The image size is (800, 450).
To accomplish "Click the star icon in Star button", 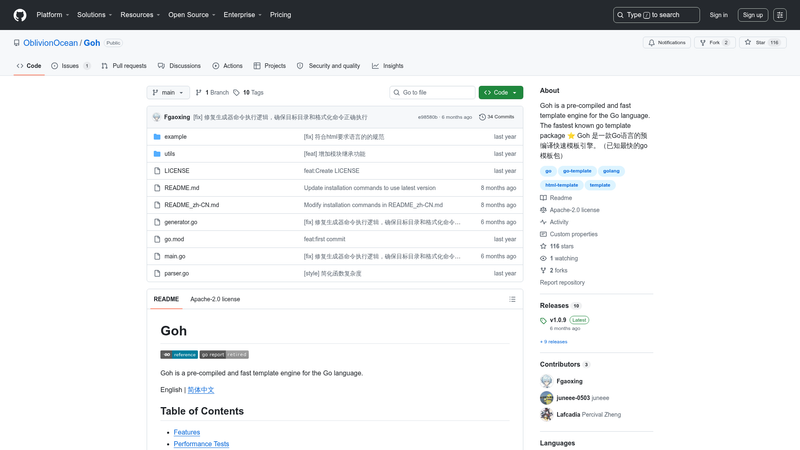I will pos(748,42).
